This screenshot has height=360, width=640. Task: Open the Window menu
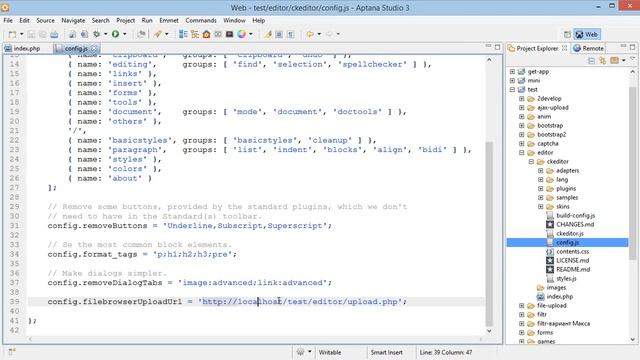coord(234,20)
